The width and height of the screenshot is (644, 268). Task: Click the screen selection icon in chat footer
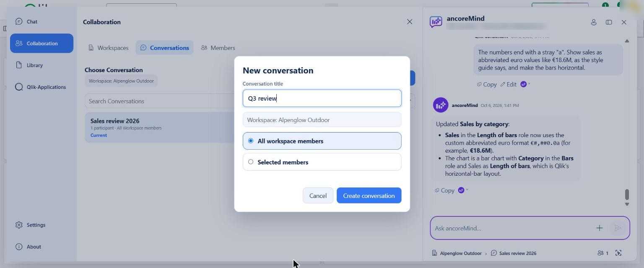[x=618, y=253]
